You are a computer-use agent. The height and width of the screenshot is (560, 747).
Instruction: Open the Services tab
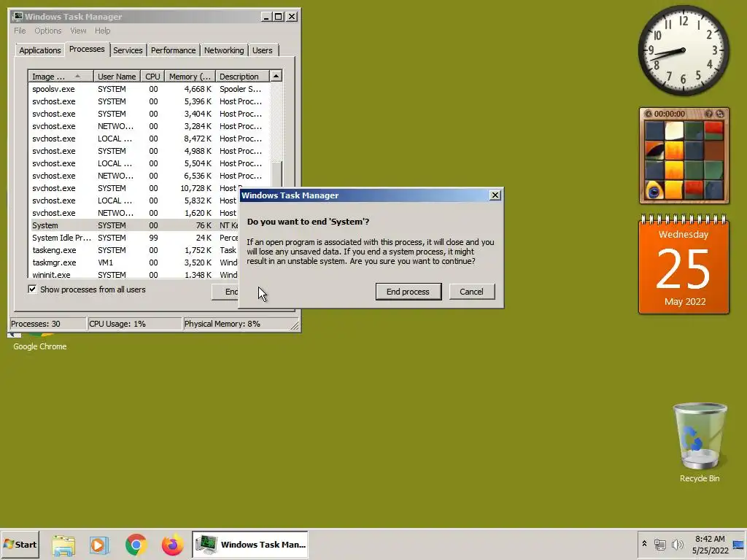(x=128, y=50)
